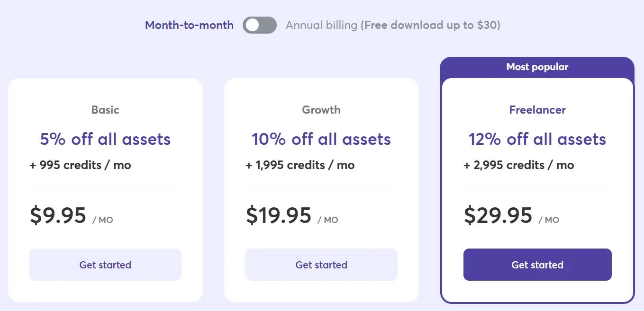The height and width of the screenshot is (311, 644).
Task: Click Get started under the Basic plan
Action: pos(105,265)
